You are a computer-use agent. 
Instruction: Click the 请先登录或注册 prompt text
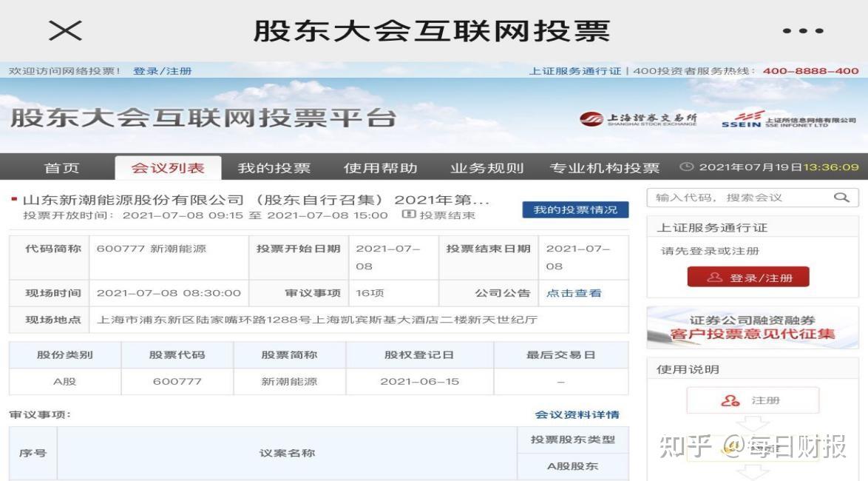711,251
